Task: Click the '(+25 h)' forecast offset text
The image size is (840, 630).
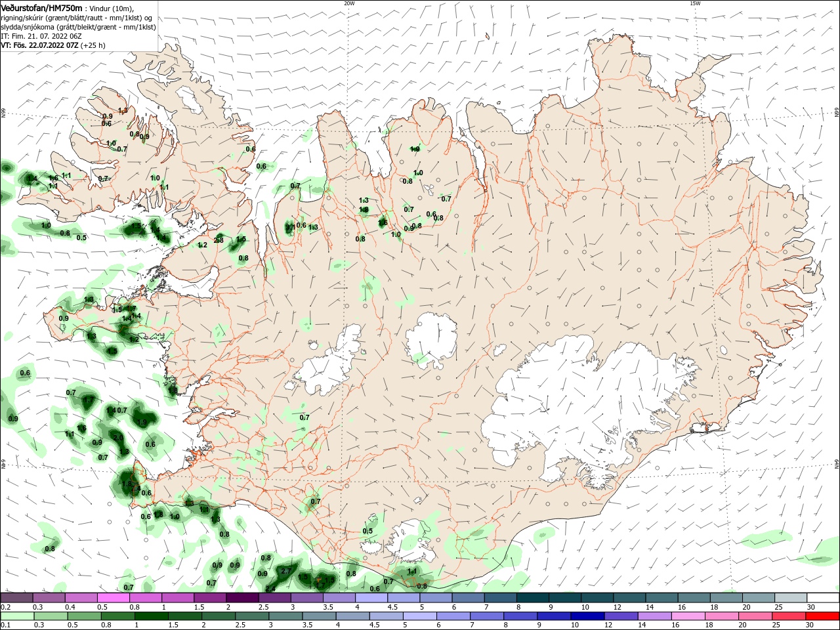Action: point(93,46)
